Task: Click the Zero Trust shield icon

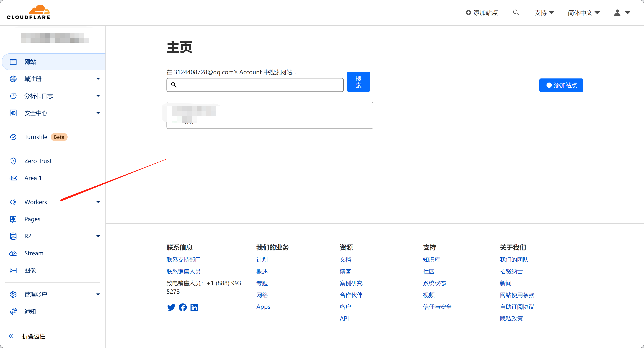Action: tap(13, 161)
